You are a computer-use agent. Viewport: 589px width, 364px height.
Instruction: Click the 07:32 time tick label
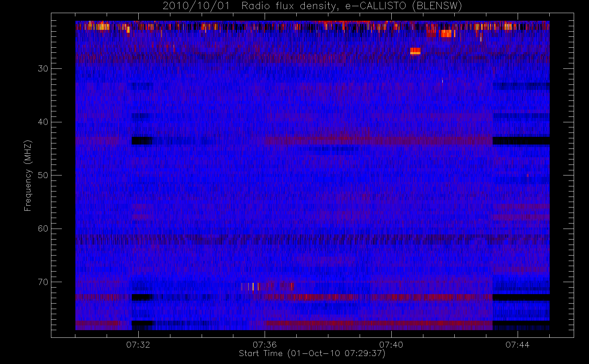point(138,345)
